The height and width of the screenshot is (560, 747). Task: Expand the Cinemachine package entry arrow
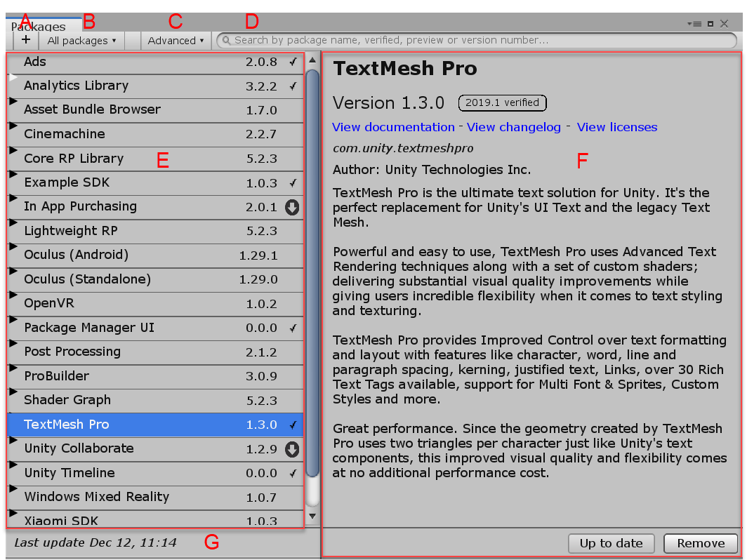tap(13, 126)
